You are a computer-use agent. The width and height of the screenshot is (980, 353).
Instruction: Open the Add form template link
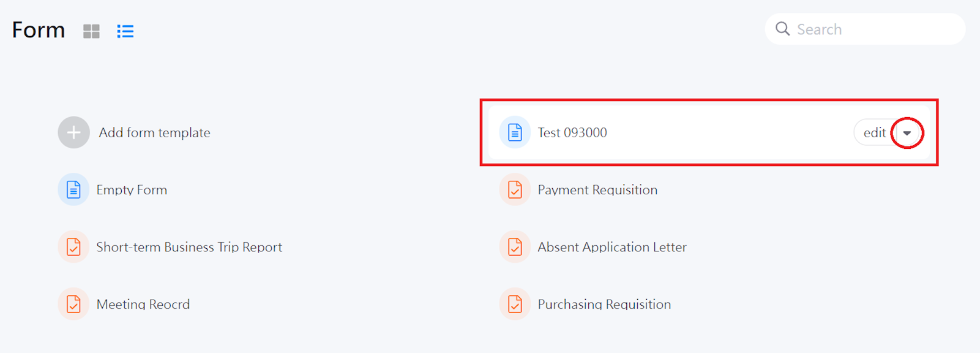coord(154,132)
